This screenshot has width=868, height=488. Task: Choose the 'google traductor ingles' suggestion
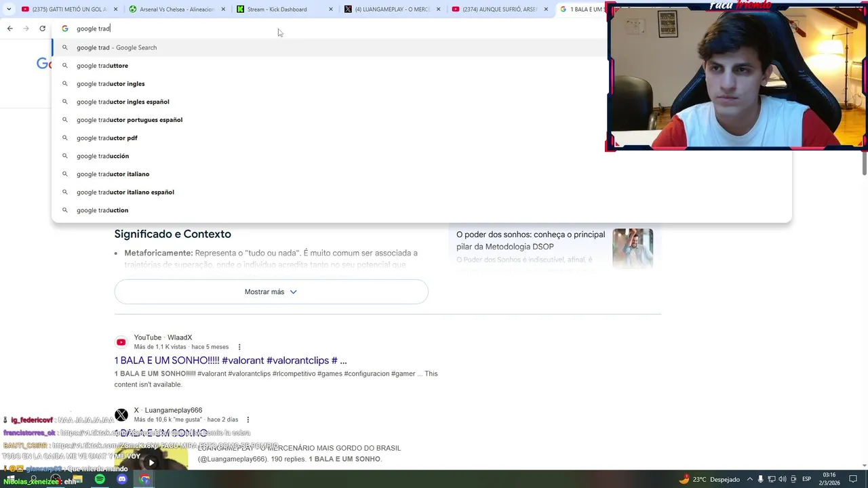click(x=330, y=83)
